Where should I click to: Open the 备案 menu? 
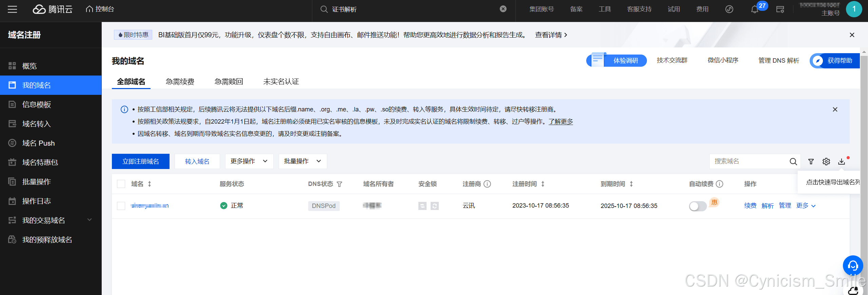(x=576, y=9)
